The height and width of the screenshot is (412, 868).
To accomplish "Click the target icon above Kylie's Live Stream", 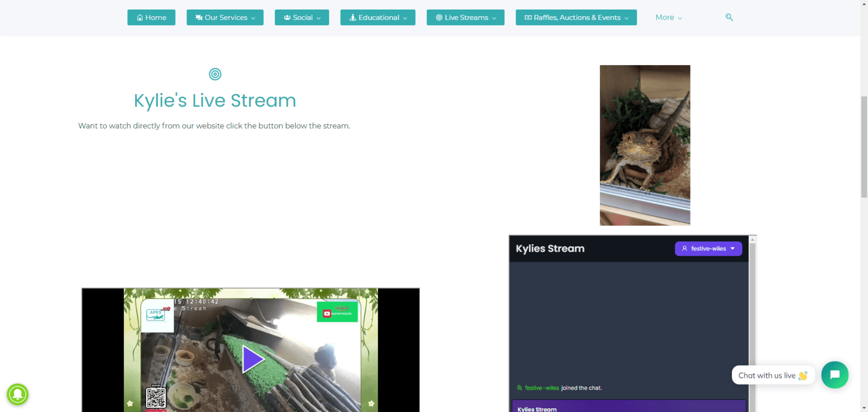I will click(215, 74).
